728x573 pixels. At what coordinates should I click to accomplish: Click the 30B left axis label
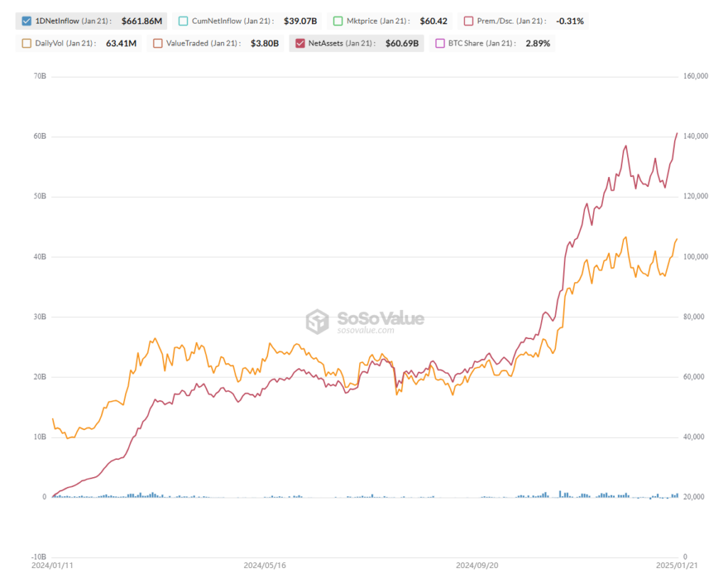click(x=40, y=316)
